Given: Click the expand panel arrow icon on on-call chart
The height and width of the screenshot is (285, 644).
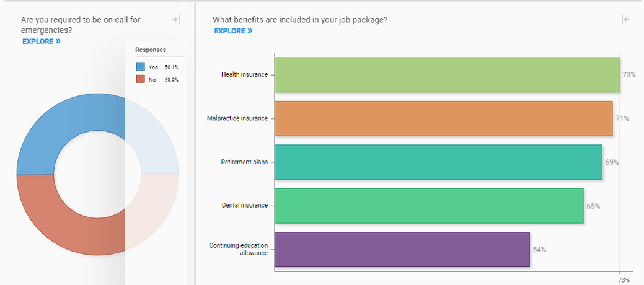Looking at the screenshot, I should point(175,20).
